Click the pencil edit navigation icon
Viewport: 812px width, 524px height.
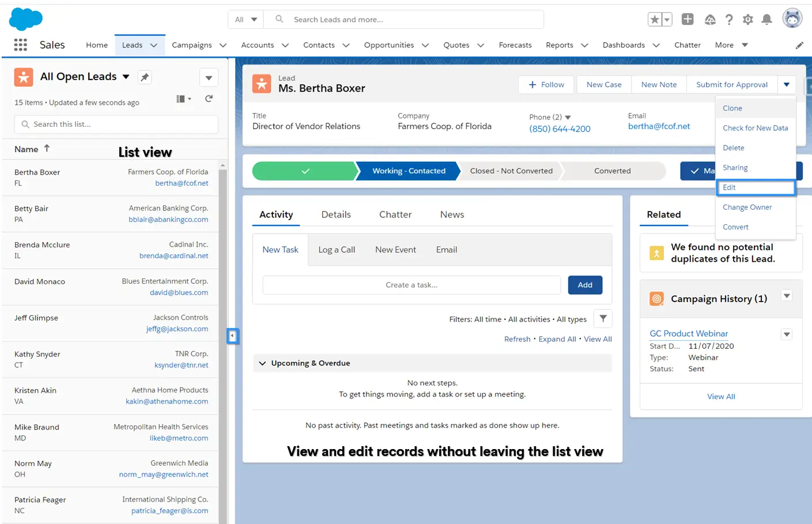coord(799,45)
